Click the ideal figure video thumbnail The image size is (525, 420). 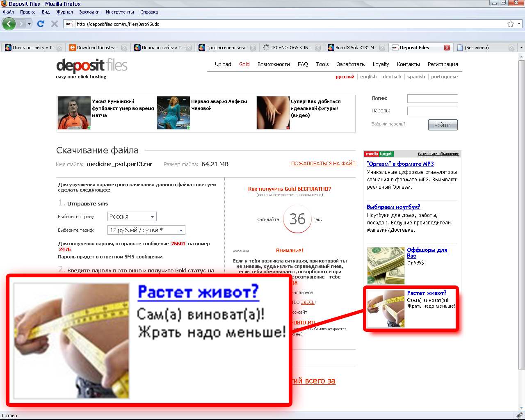coord(273,113)
